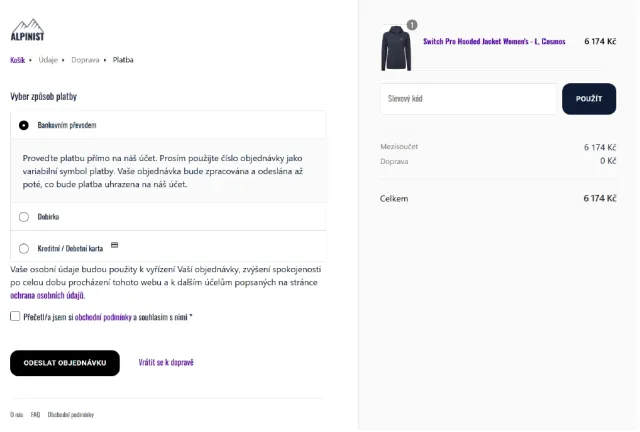Submit with Odeslat objednávku button
Image resolution: width=640 pixels, height=432 pixels.
pyautogui.click(x=65, y=363)
